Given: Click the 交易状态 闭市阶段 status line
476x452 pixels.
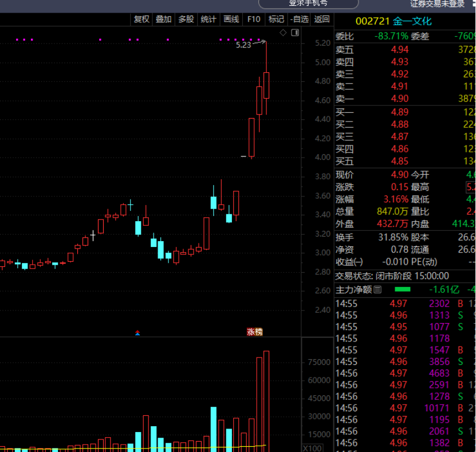Looking at the screenshot, I should coord(392,276).
